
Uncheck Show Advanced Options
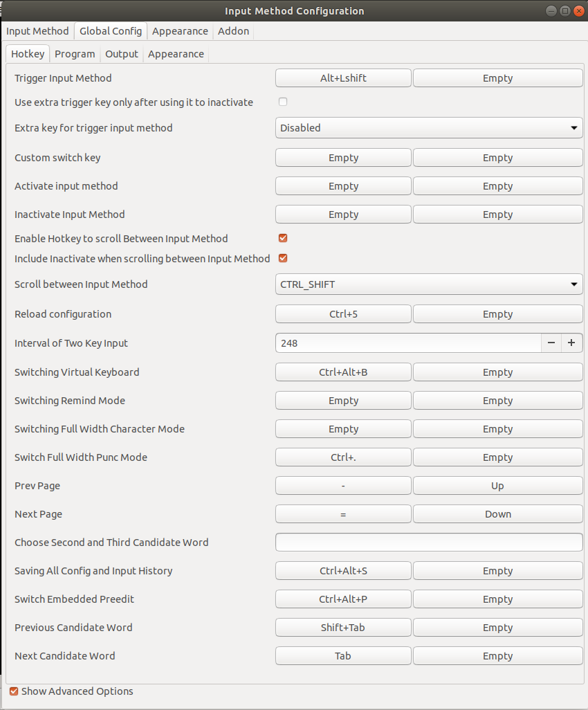point(14,691)
